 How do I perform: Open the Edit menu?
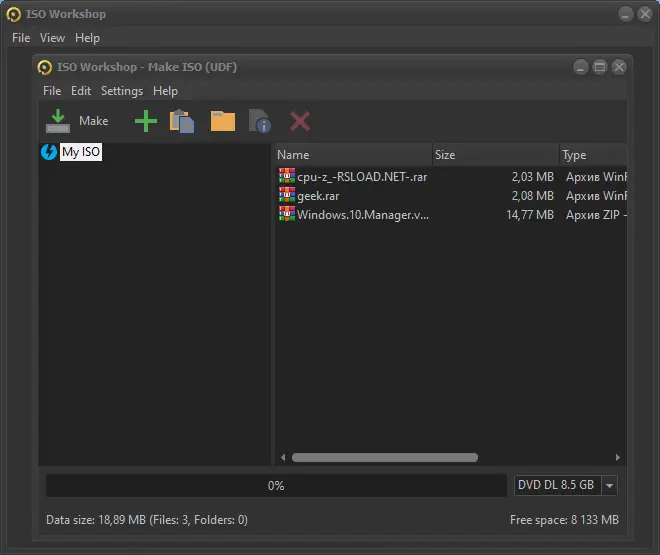[x=81, y=91]
